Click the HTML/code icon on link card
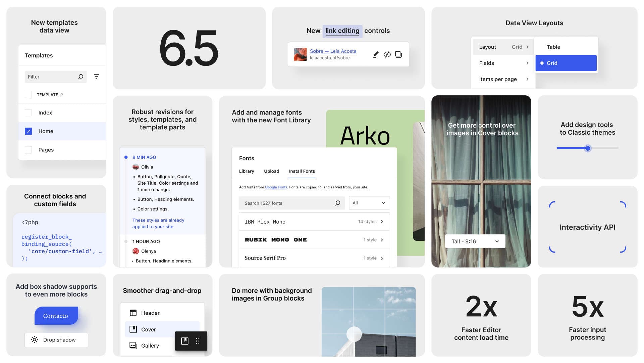This screenshot has height=363, width=644. 387,54
